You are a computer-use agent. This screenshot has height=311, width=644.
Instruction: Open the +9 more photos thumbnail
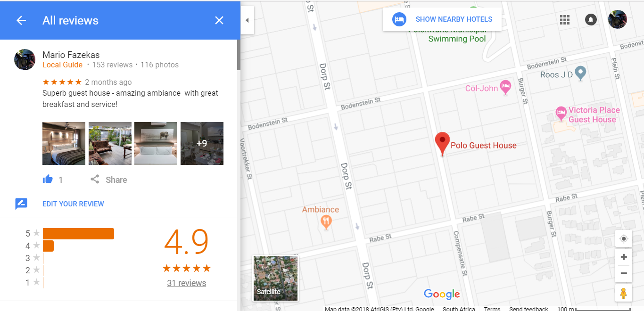[202, 143]
